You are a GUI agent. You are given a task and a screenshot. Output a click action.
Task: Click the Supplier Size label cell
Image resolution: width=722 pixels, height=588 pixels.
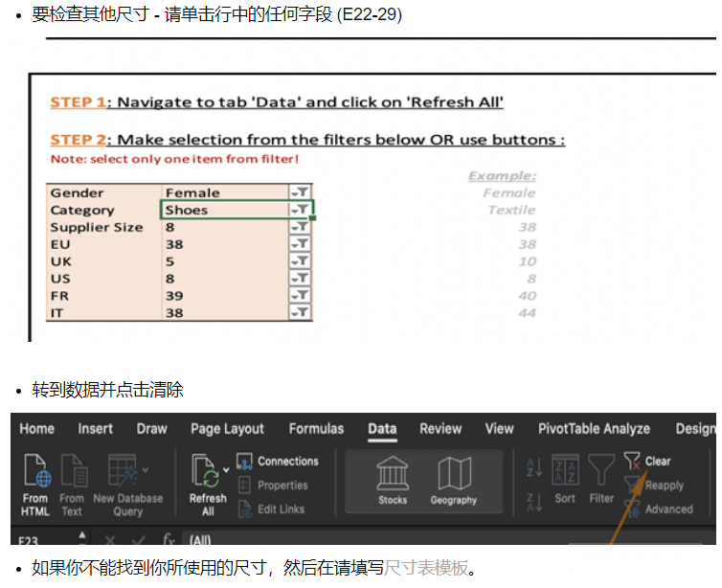point(103,227)
